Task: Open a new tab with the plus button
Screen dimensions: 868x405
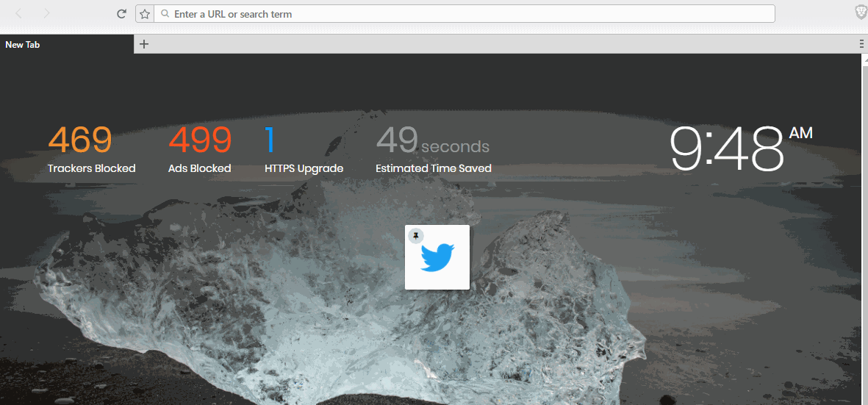Action: tap(144, 44)
